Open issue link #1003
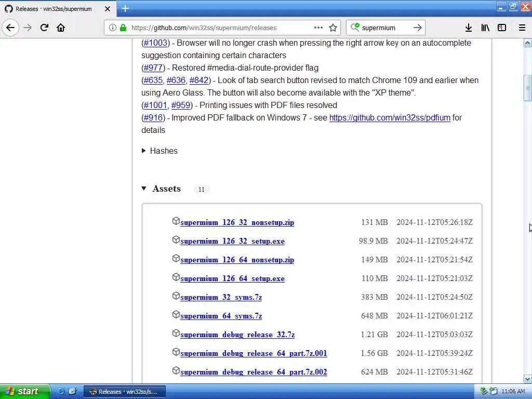 click(x=155, y=43)
